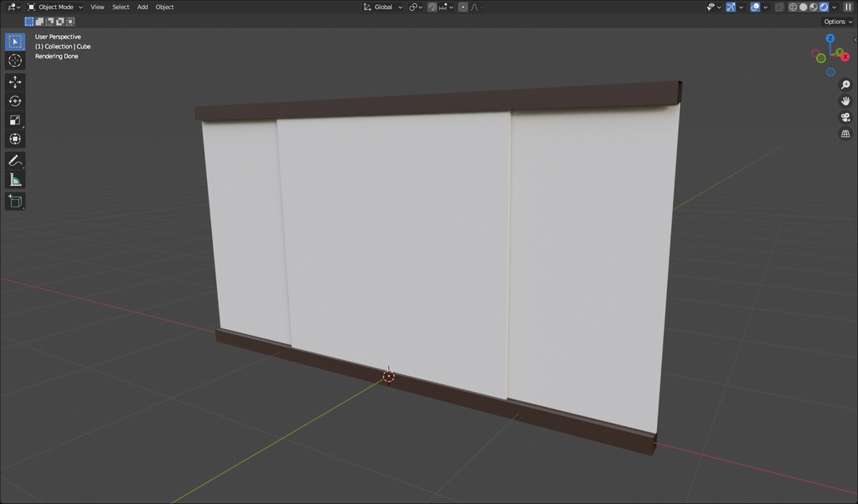This screenshot has width=858, height=504.
Task: Open selectability and visibility dropdown
Action: tap(714, 7)
